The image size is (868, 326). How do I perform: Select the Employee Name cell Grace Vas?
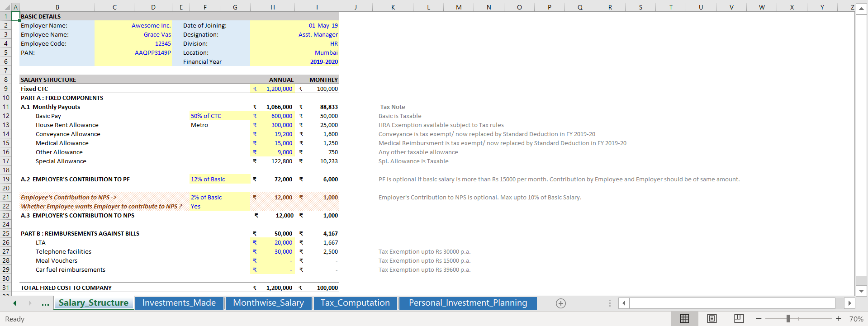pyautogui.click(x=157, y=35)
